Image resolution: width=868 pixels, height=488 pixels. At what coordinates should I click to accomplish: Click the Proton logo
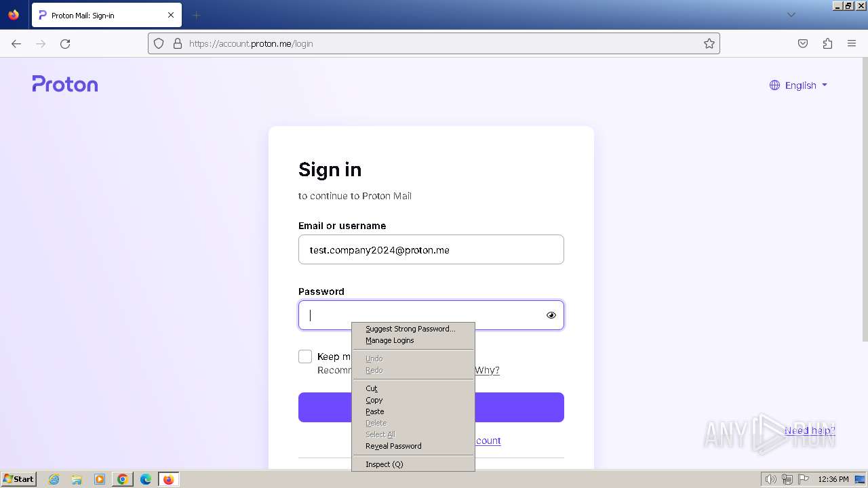(65, 84)
